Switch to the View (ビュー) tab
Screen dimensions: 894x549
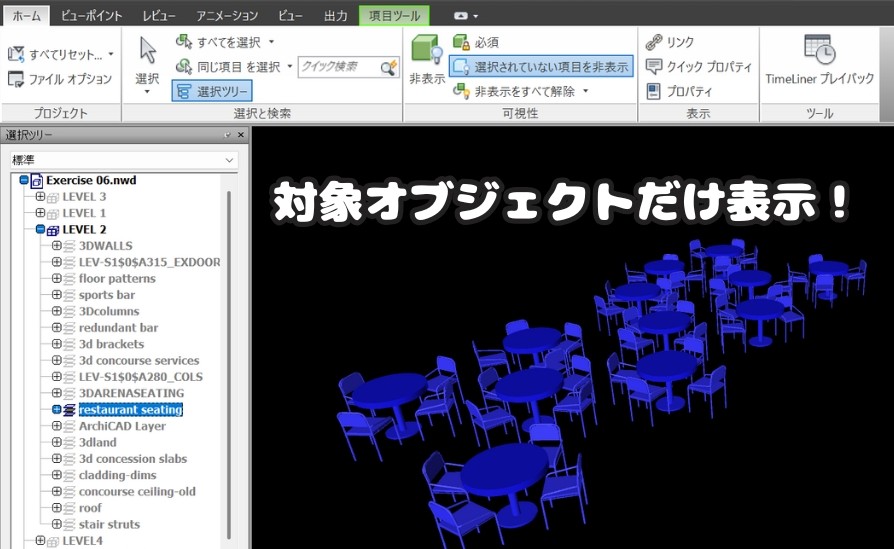(290, 15)
